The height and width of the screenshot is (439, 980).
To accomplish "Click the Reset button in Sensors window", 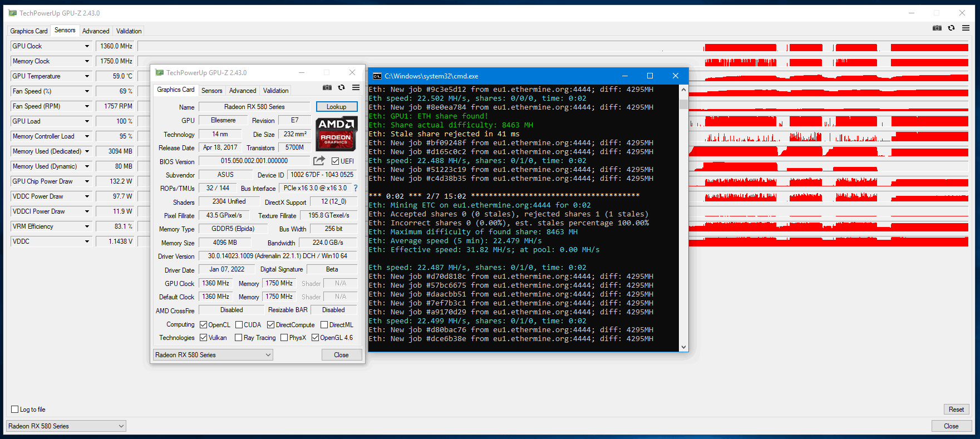I will click(x=957, y=410).
